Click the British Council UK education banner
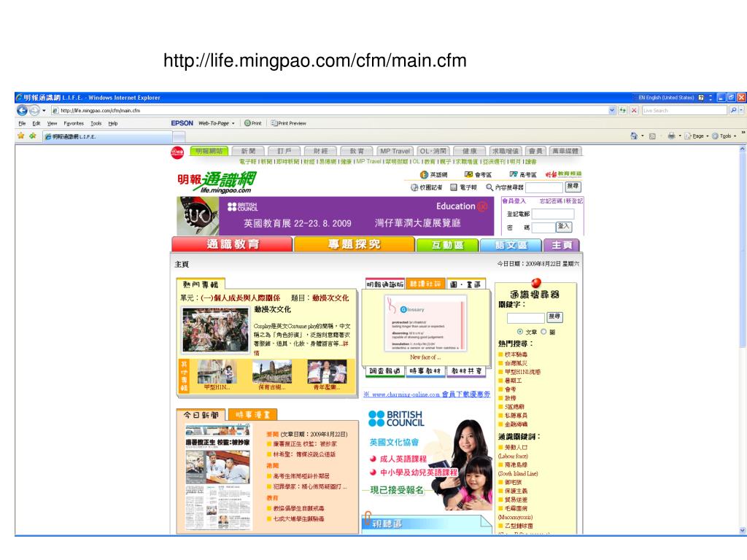747x560 pixels. (x=335, y=216)
